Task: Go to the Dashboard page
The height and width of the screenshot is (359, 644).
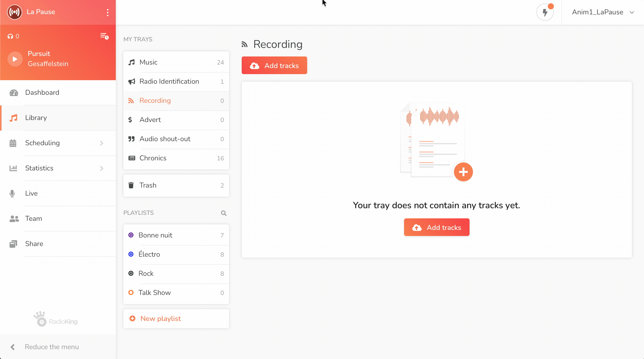Action: pos(58,93)
